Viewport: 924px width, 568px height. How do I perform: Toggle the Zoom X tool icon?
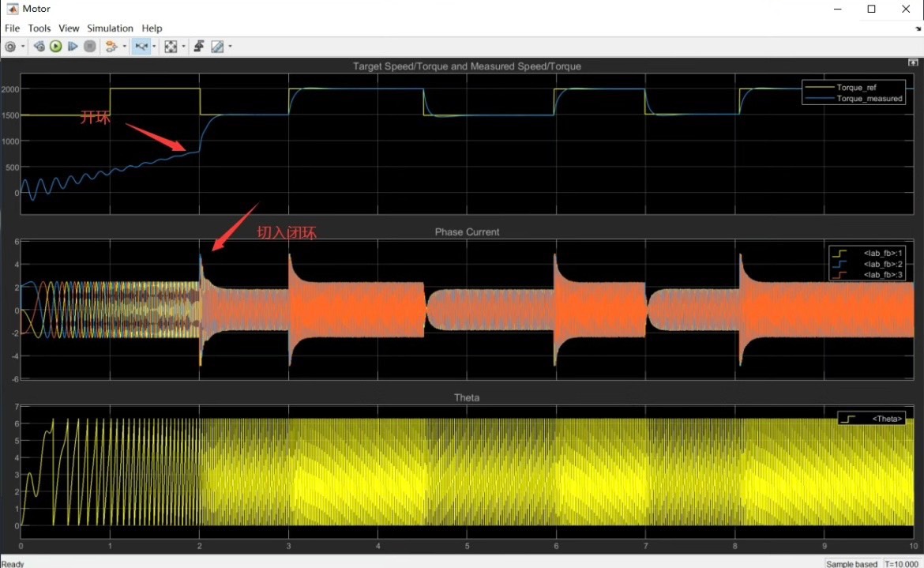(141, 46)
